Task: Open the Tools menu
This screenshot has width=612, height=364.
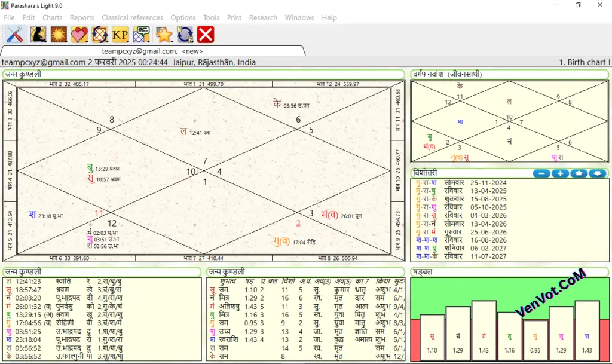Action: [211, 17]
